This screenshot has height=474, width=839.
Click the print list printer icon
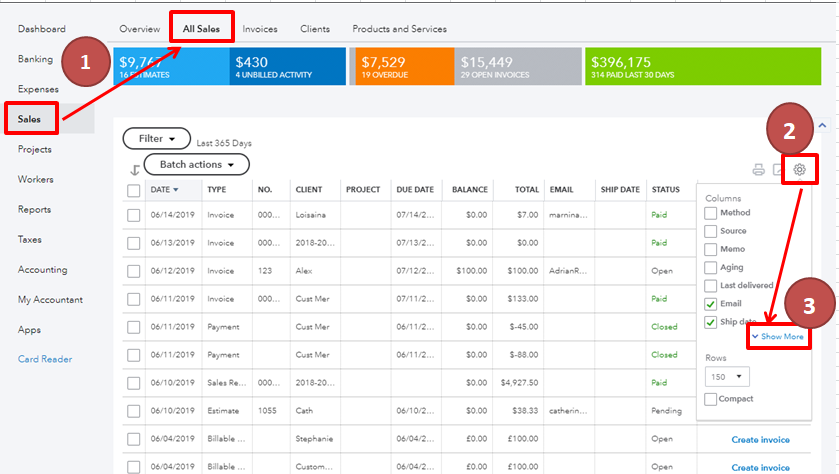(x=759, y=170)
